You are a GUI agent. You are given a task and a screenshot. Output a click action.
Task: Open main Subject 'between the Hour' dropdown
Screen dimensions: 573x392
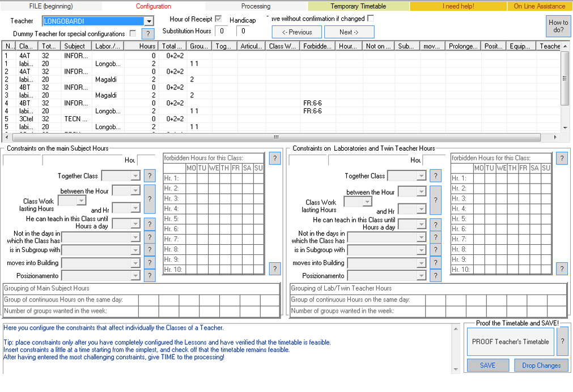(x=135, y=191)
